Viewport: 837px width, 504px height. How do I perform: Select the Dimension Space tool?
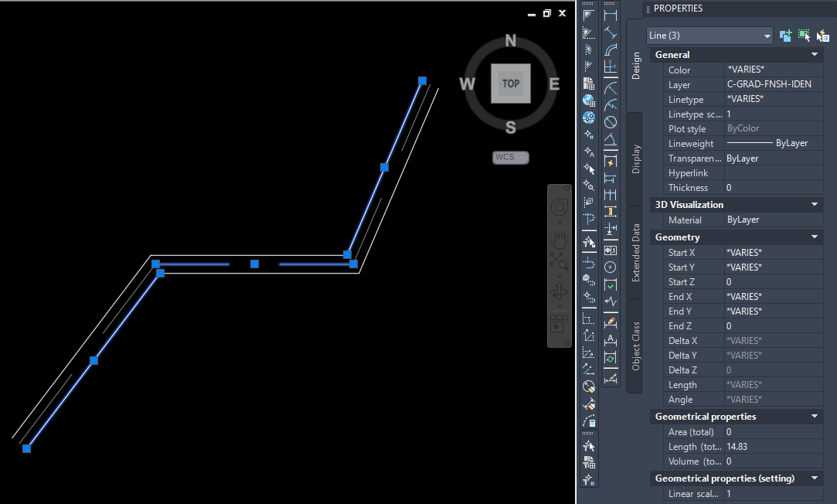point(610,212)
